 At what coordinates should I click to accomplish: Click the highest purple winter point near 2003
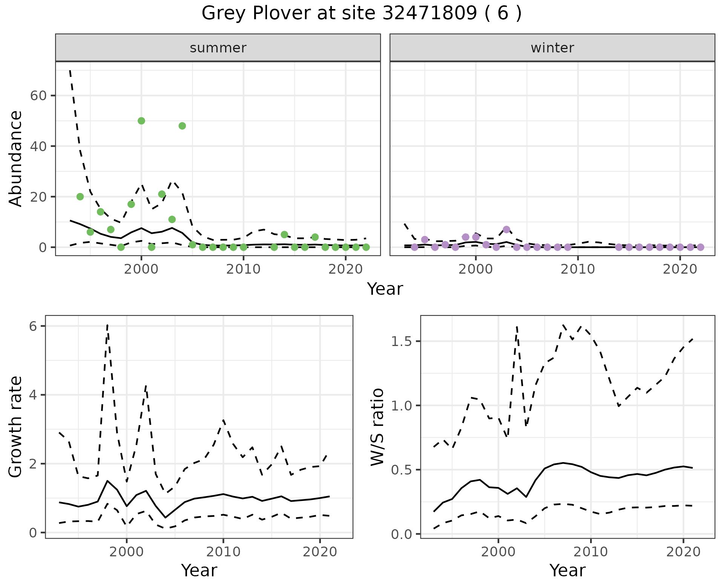pos(506,230)
